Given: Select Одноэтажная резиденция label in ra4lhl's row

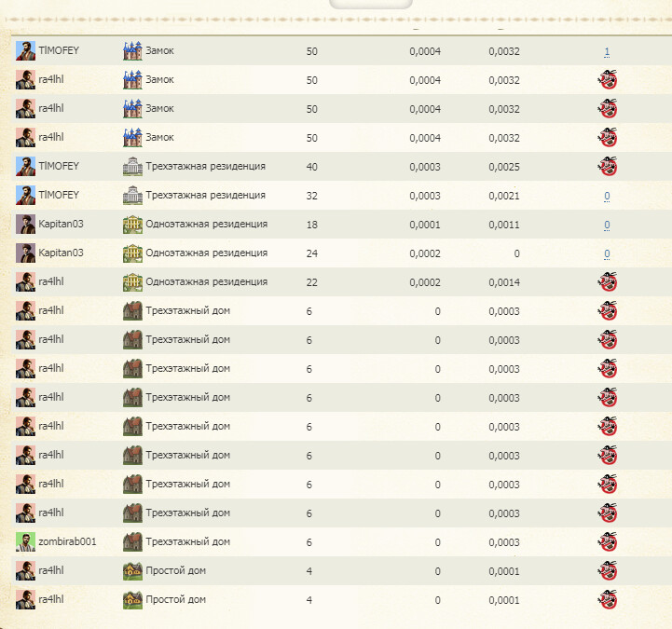Looking at the screenshot, I should [x=206, y=281].
